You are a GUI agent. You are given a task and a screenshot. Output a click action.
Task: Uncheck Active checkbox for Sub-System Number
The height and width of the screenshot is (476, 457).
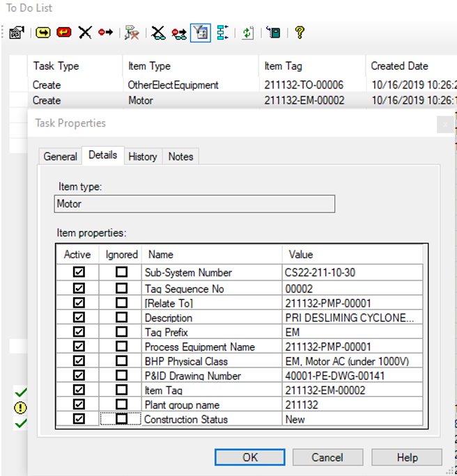[78, 273]
